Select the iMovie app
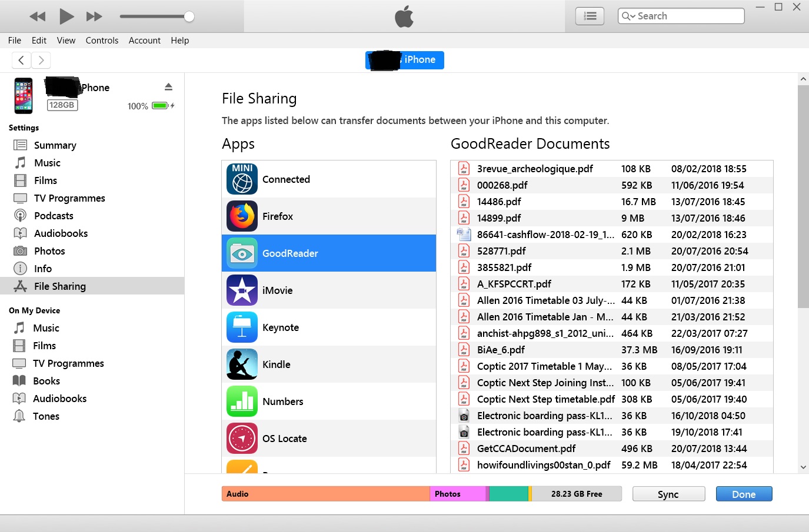The height and width of the screenshot is (532, 809). (329, 290)
